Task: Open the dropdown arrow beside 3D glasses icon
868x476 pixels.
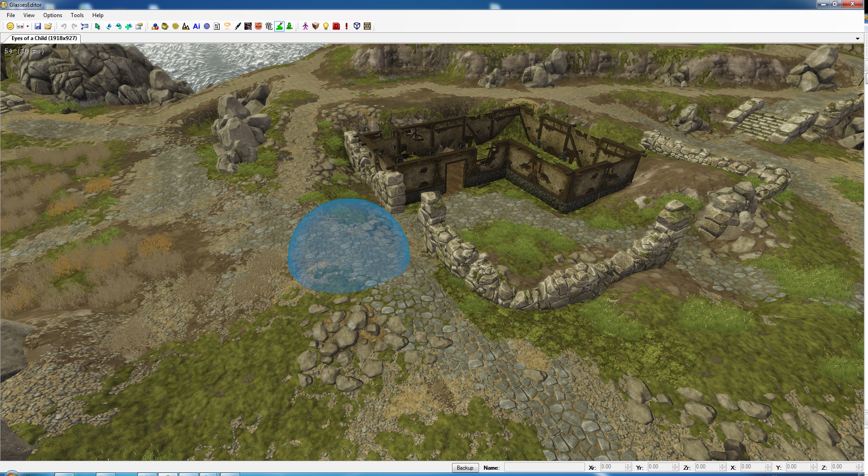Action: coord(27,27)
